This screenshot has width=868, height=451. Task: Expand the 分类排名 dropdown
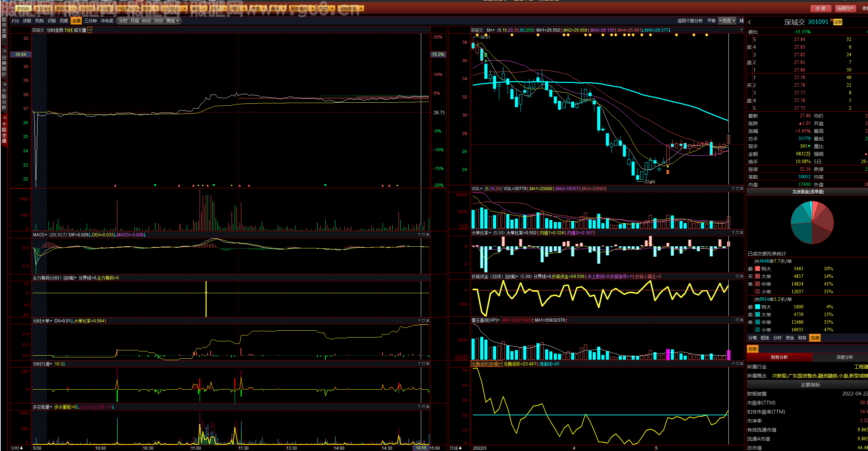click(185, 8)
